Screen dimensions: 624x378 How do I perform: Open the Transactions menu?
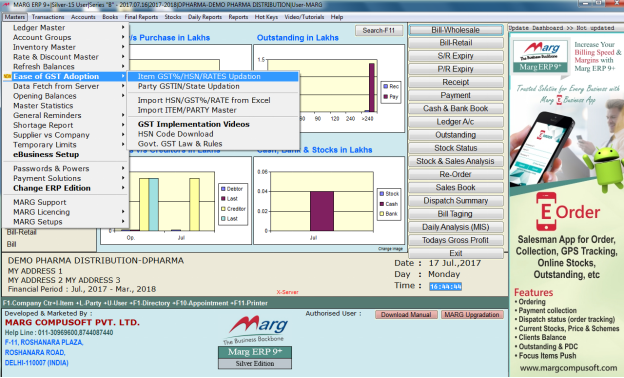48,17
